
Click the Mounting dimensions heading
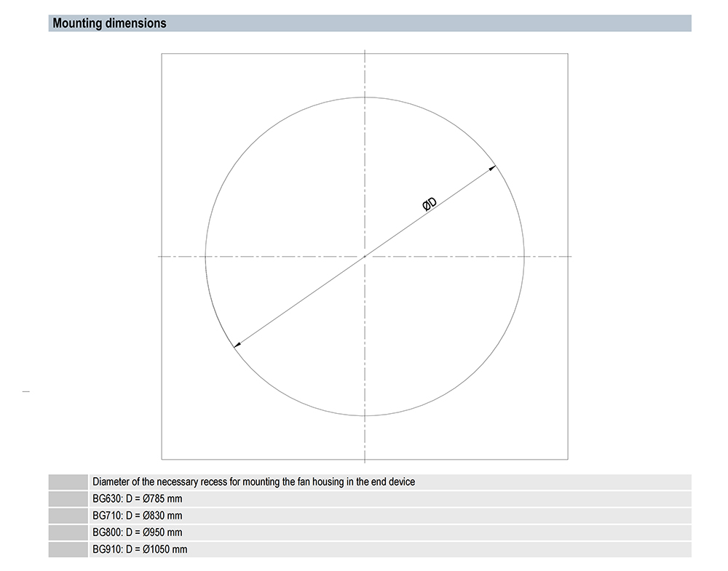[109, 23]
